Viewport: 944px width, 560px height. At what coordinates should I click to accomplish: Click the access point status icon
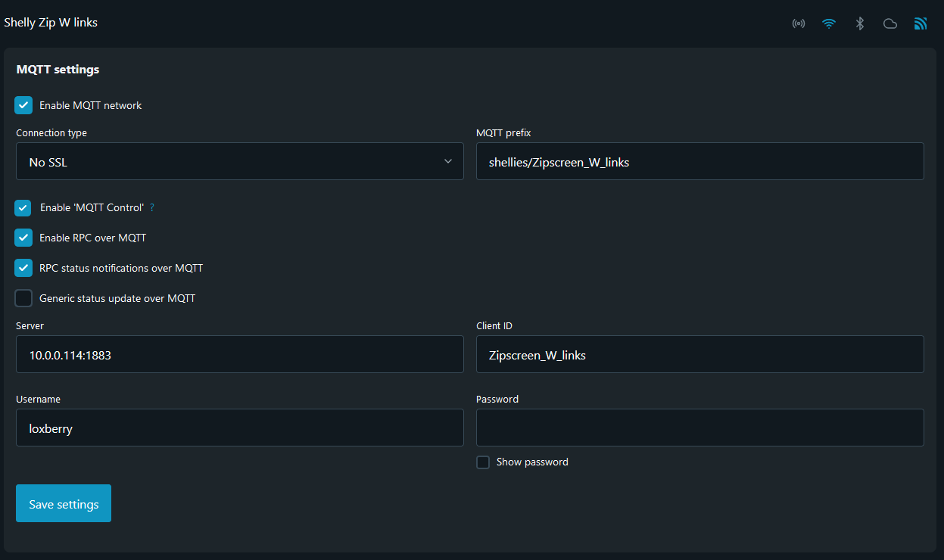click(799, 23)
